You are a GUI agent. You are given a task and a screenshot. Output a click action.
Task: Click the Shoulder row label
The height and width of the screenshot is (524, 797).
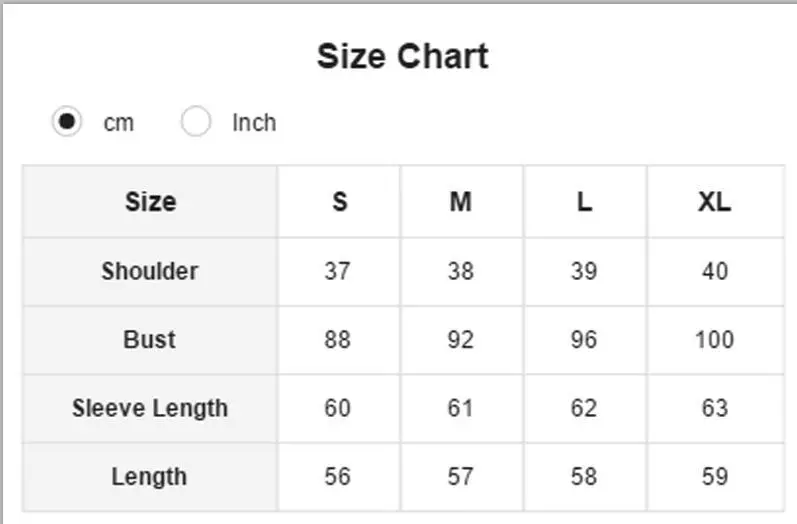click(150, 271)
